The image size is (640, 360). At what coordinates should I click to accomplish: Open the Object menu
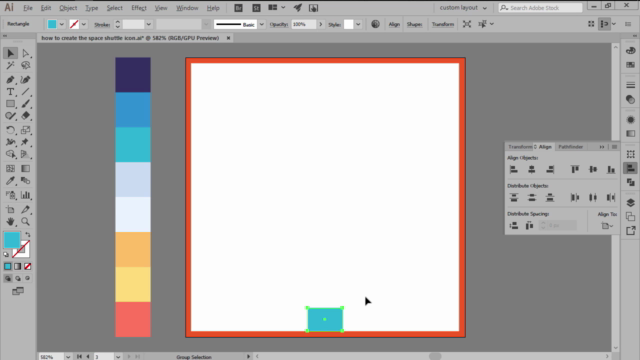click(68, 8)
